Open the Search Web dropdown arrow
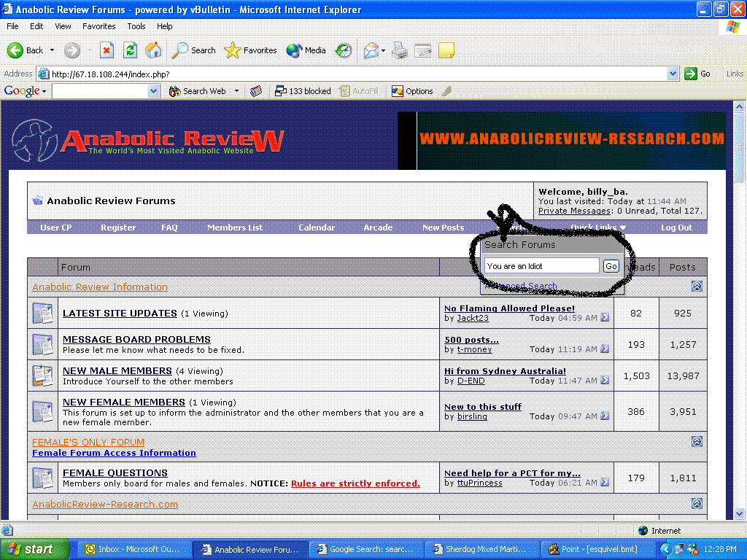The width and height of the screenshot is (747, 560). click(236, 91)
